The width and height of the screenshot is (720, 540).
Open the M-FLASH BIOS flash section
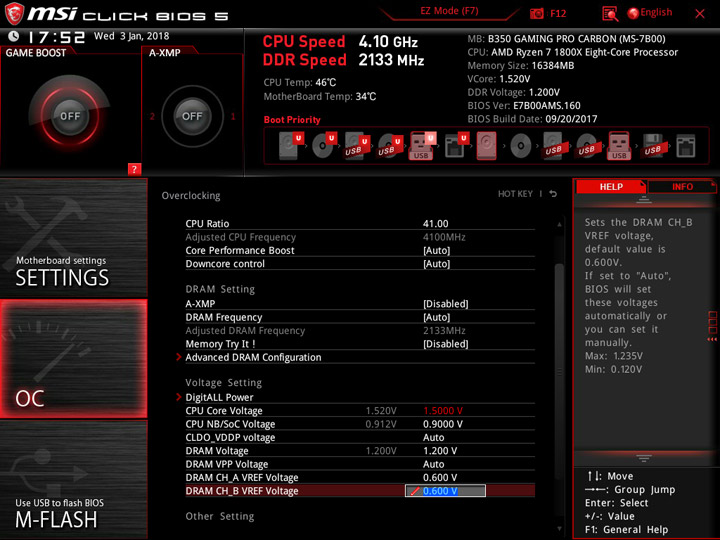73,479
